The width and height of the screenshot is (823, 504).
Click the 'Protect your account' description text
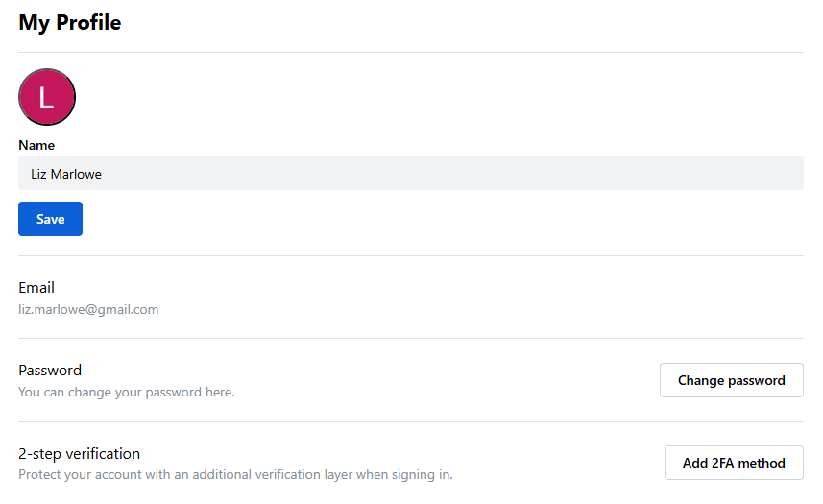pyautogui.click(x=235, y=474)
